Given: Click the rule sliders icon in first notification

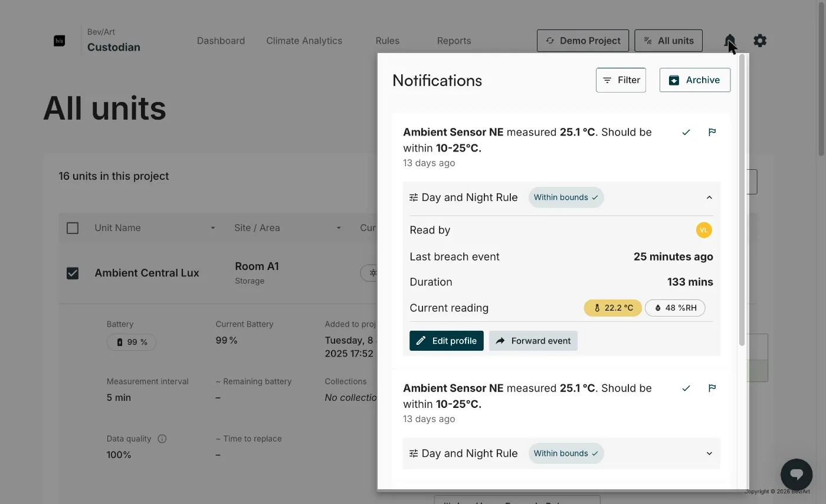Looking at the screenshot, I should pyautogui.click(x=414, y=197).
